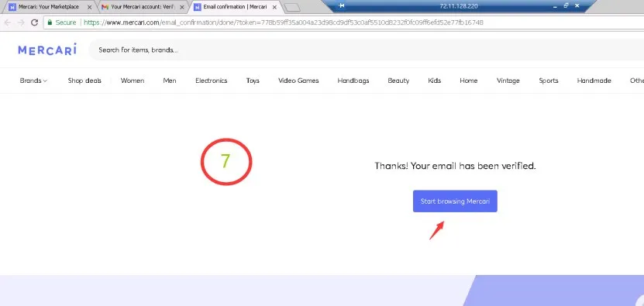Open the Men category
This screenshot has width=644, height=306.
coord(170,81)
